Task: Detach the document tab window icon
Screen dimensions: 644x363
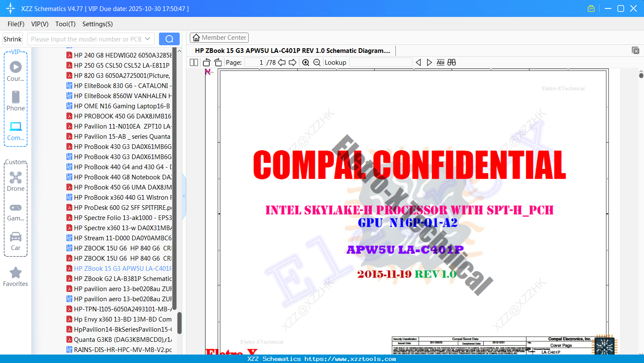Action: coord(636,50)
